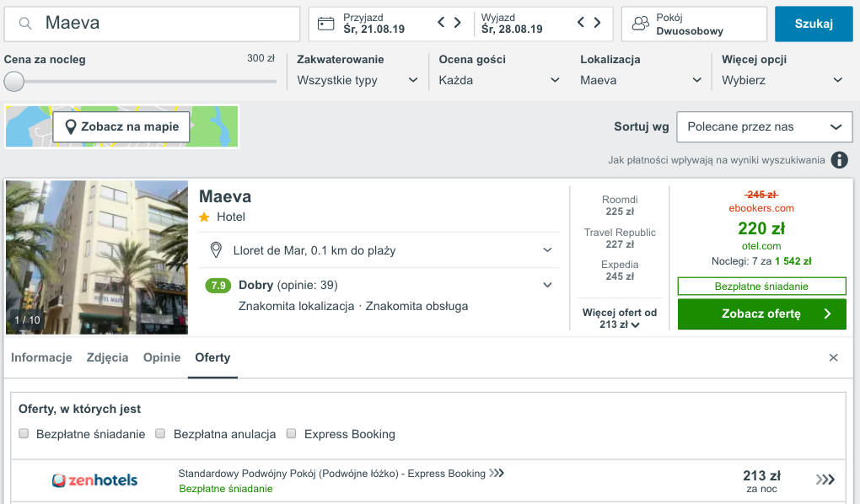Screen dimensions: 860x504
Task: Switch to the Opinie tab
Action: [162, 357]
